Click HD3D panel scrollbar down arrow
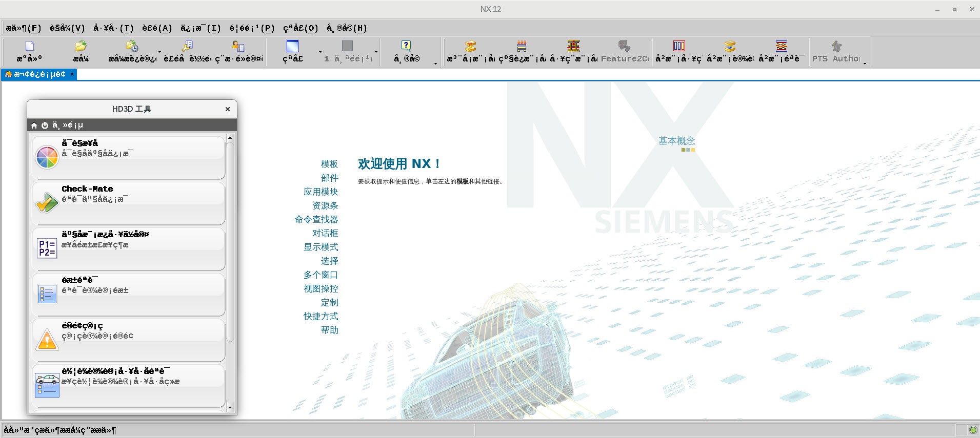The width and height of the screenshot is (980, 438). (230, 408)
